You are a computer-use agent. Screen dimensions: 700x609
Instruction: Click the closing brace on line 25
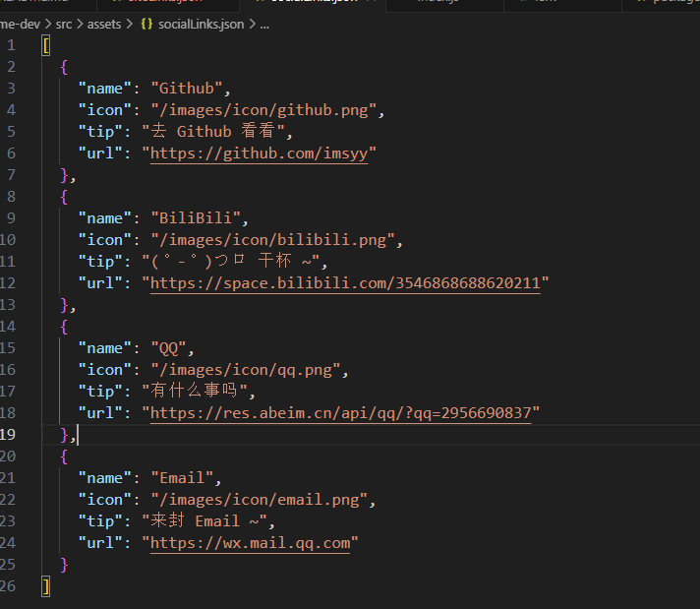(x=64, y=565)
